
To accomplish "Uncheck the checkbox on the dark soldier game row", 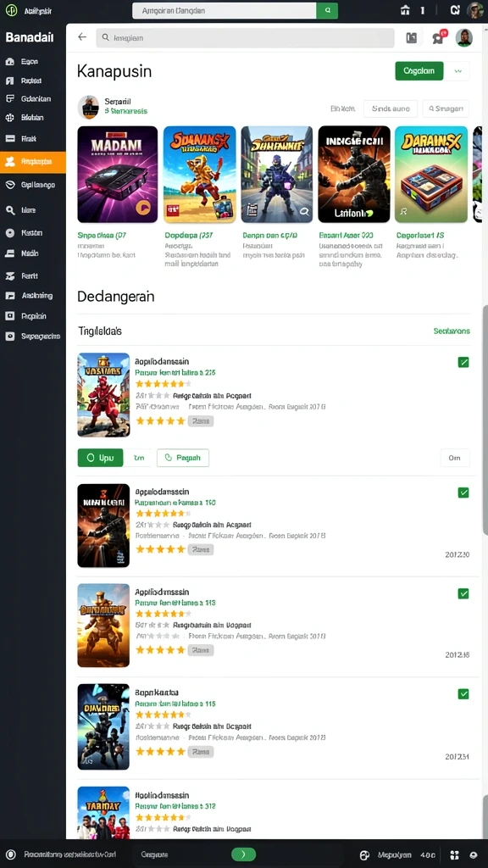I will [463, 492].
